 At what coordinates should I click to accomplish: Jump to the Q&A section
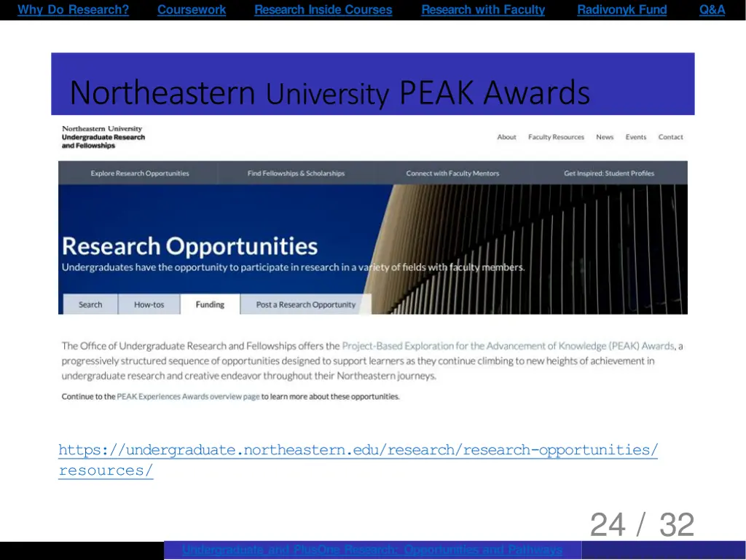[x=712, y=9]
